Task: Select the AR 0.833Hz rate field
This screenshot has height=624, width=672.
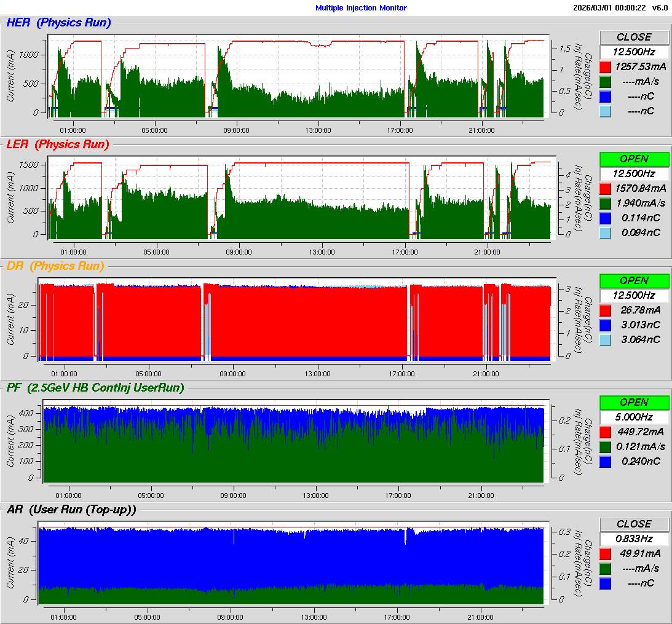Action: (x=634, y=539)
